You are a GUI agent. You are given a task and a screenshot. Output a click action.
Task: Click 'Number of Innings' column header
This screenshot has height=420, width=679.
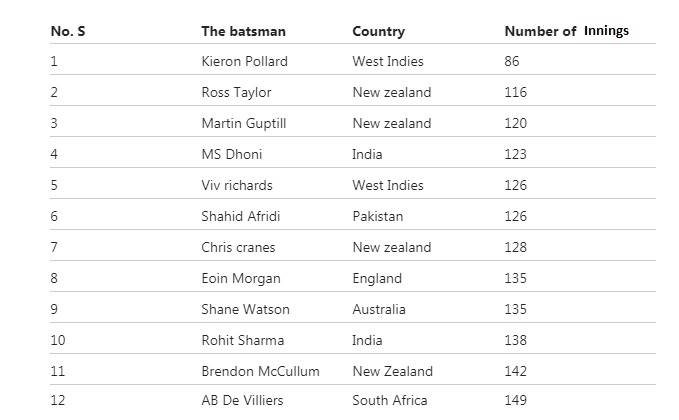[567, 31]
